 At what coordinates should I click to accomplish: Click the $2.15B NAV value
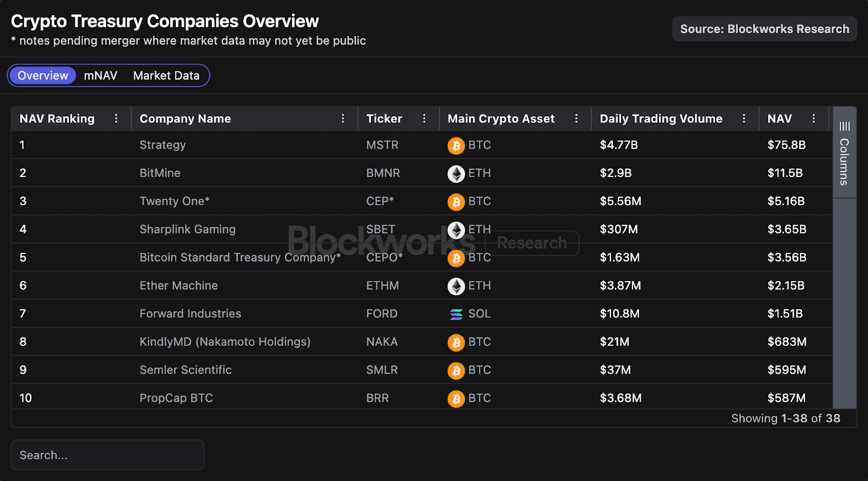tap(786, 286)
